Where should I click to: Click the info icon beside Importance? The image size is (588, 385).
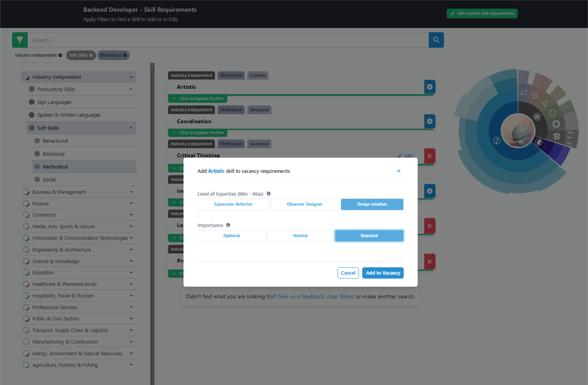[x=228, y=225]
